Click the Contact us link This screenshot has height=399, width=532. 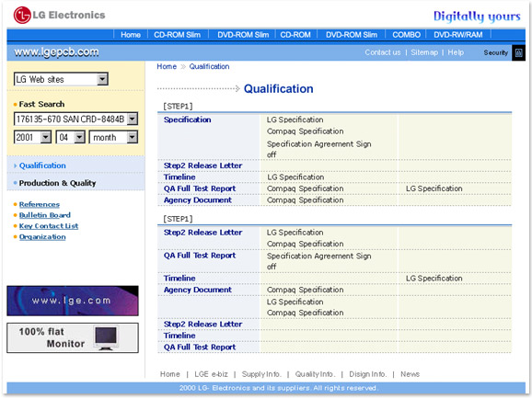383,52
